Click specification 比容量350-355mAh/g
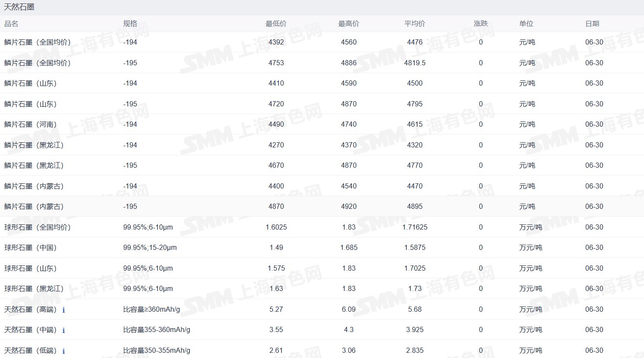This screenshot has height=358, width=644. tap(157, 350)
